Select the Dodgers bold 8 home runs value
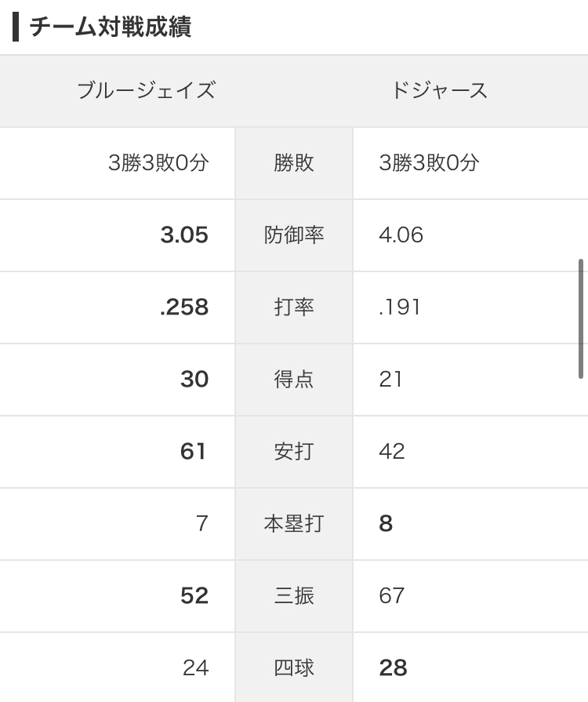588x702 pixels. (x=386, y=523)
